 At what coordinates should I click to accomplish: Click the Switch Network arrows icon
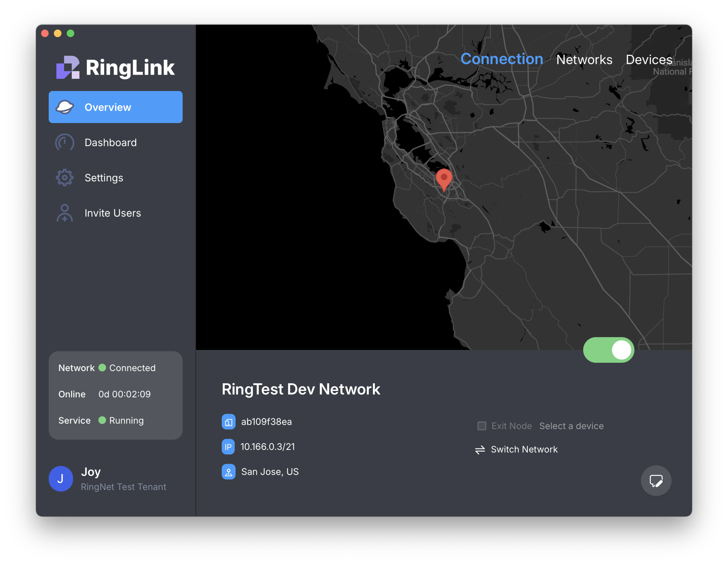pyautogui.click(x=480, y=450)
